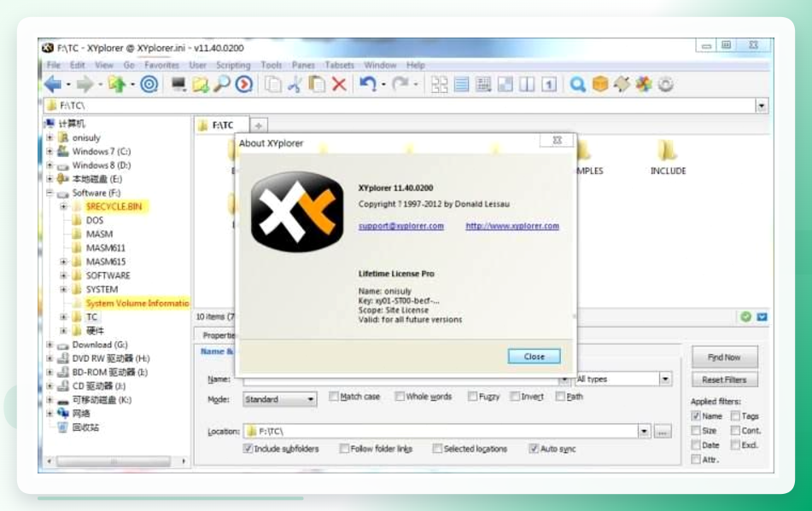
Task: Click the grey Forward arrow in toolbar
Action: pyautogui.click(x=85, y=84)
